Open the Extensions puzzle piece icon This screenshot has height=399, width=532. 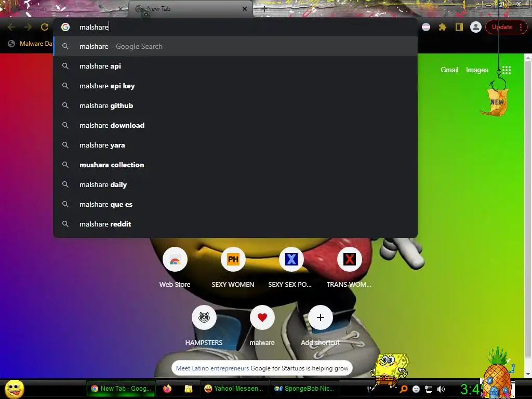443,27
